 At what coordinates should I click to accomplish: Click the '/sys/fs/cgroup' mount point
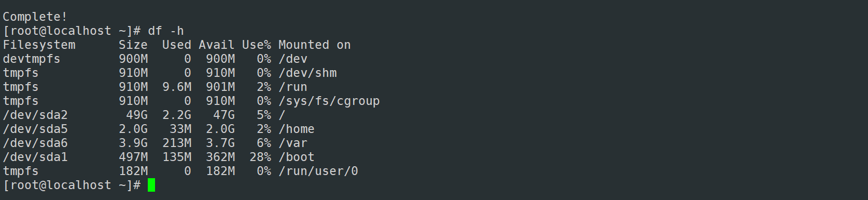coord(329,101)
